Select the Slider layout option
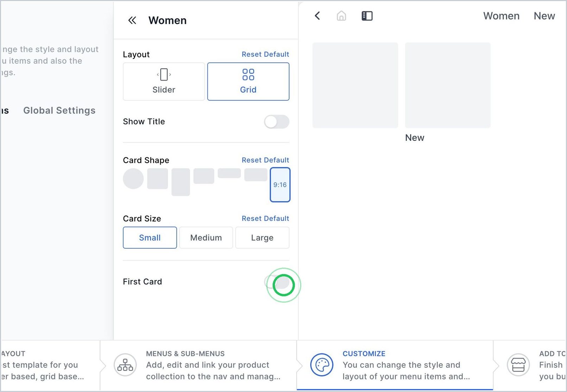 pos(164,81)
